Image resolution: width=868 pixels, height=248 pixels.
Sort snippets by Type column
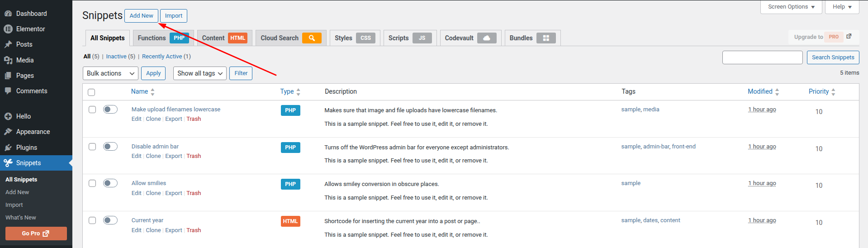[x=290, y=91]
